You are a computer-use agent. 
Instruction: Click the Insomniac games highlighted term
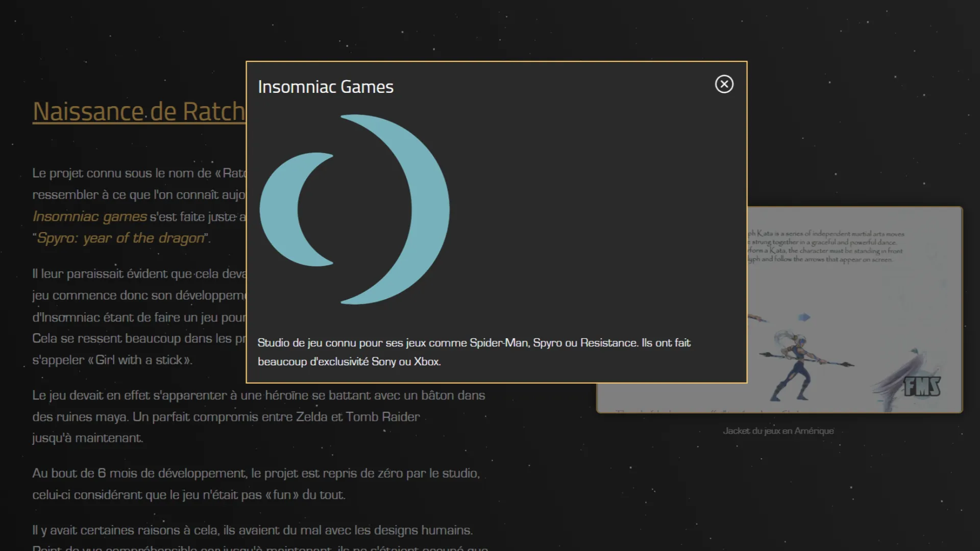90,216
